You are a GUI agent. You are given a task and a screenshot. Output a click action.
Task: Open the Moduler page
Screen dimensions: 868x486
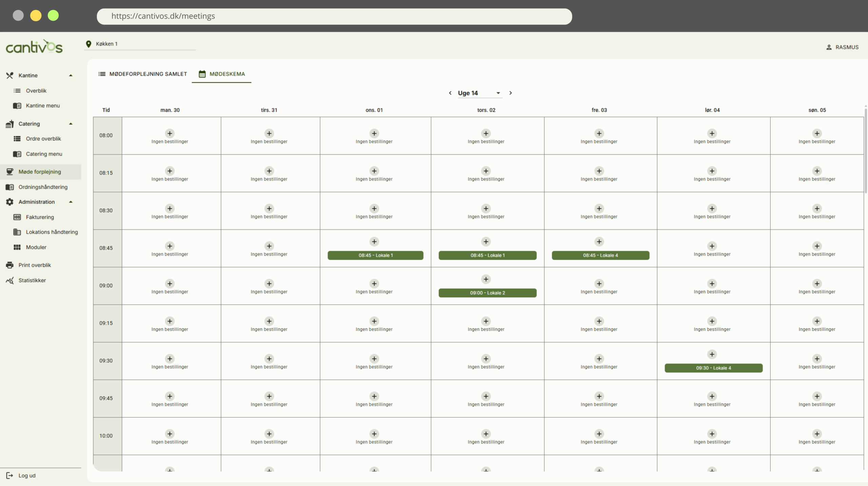click(36, 247)
